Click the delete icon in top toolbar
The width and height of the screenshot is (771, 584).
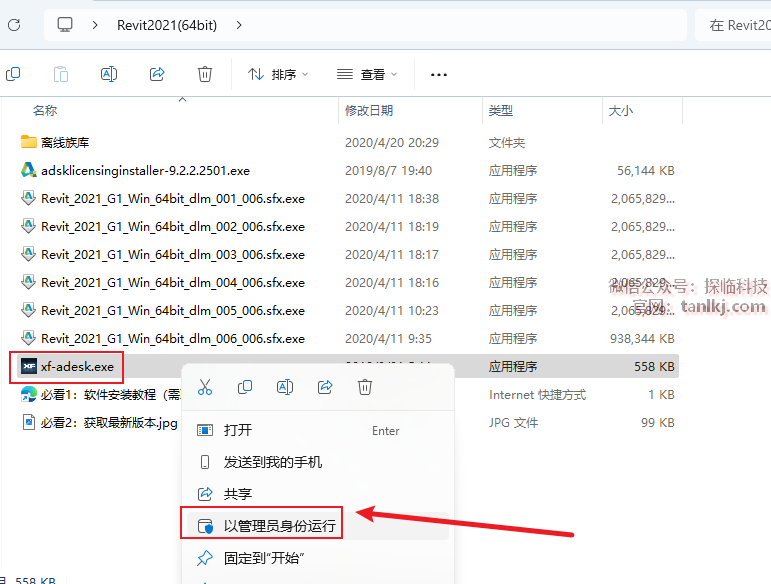point(205,74)
